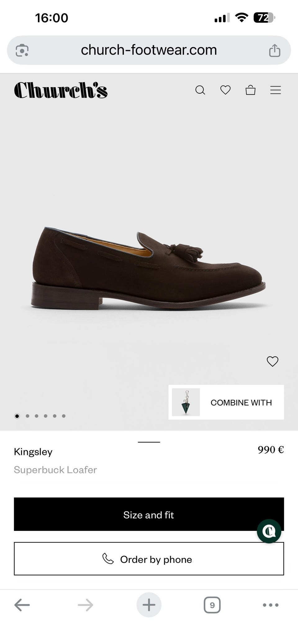The height and width of the screenshot is (644, 298).
Task: Open the site search magnifier icon
Action: pyautogui.click(x=200, y=90)
